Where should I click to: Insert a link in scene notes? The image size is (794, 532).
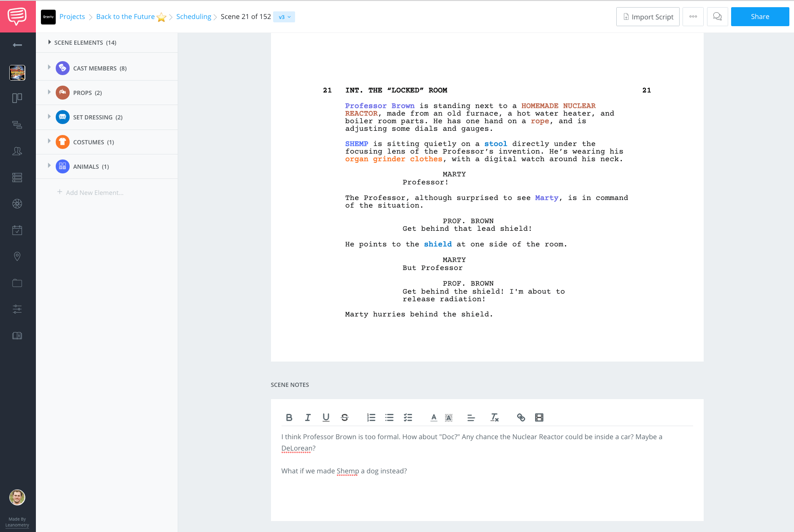pos(521,418)
